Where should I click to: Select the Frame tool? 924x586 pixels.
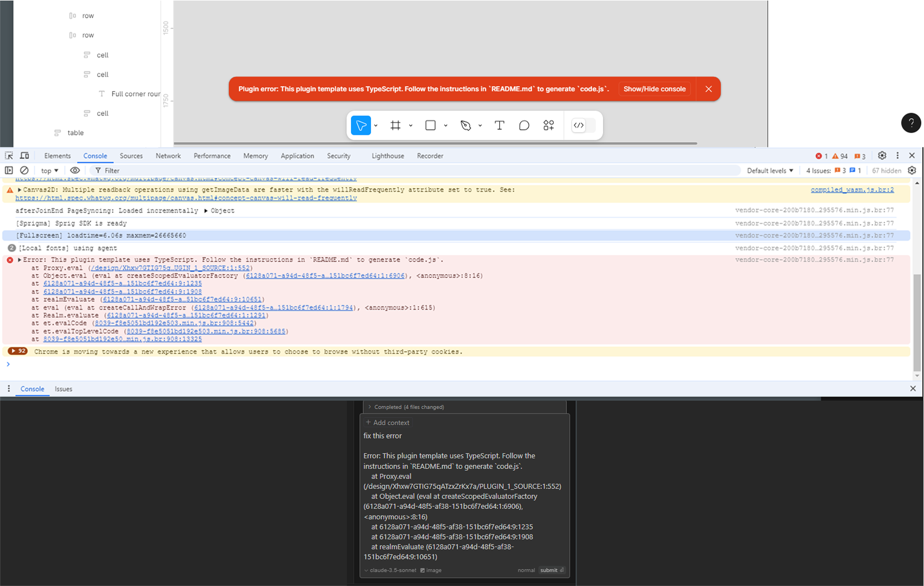click(x=394, y=125)
